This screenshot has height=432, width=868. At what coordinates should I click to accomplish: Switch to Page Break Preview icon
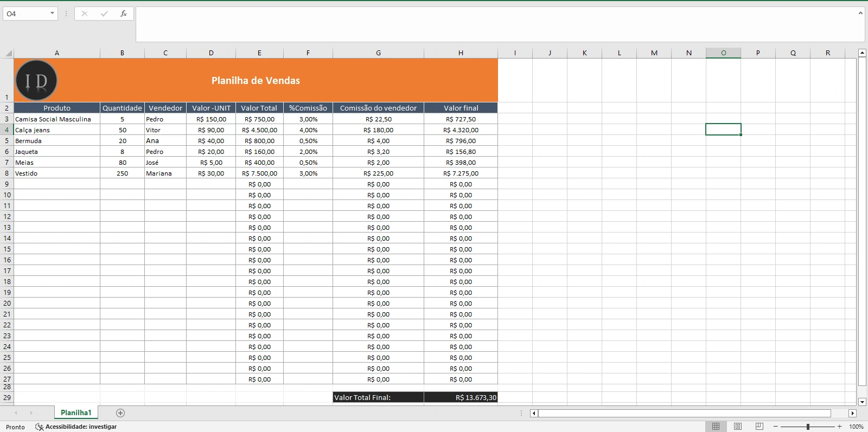(x=759, y=427)
